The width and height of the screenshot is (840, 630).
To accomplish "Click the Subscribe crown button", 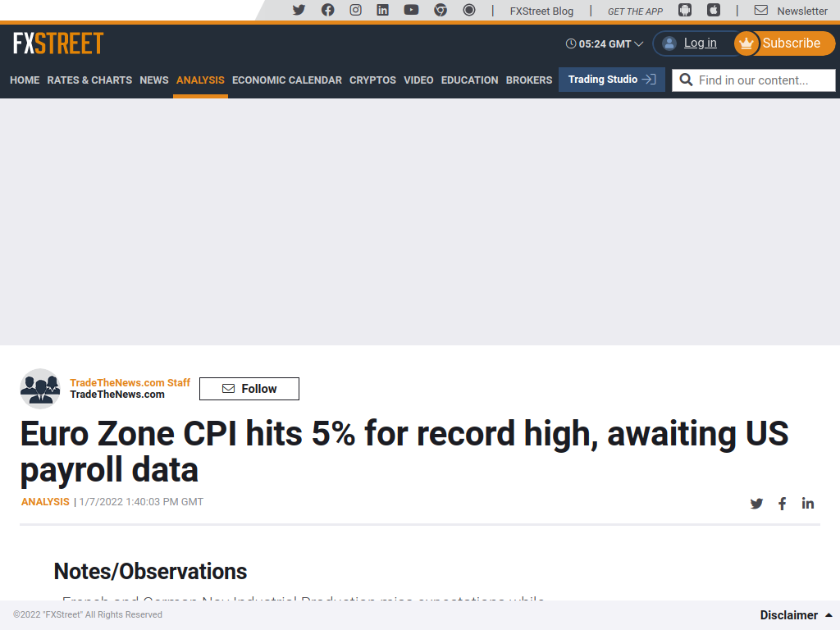I will click(x=785, y=43).
